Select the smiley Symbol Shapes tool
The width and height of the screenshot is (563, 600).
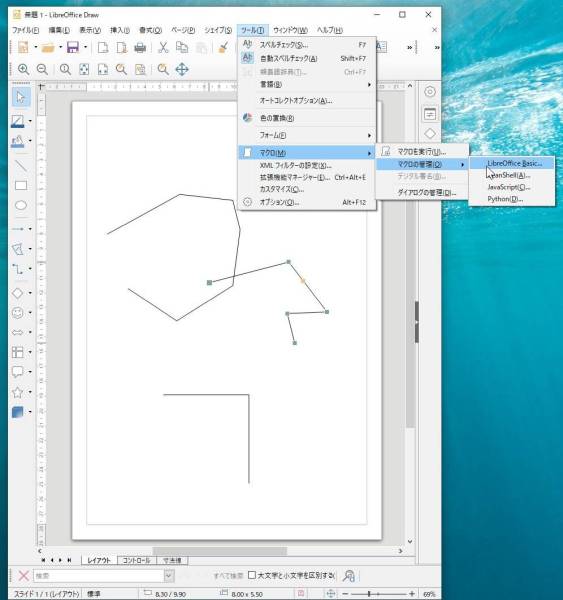18,313
